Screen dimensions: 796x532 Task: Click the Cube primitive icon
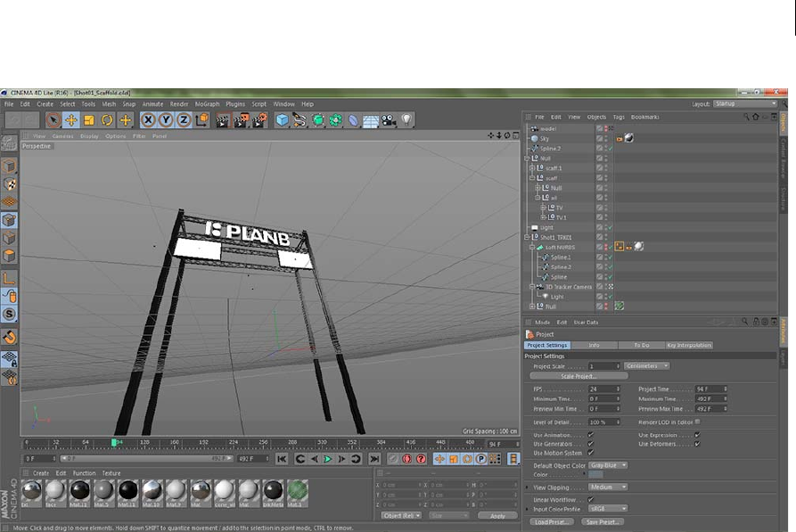283,119
